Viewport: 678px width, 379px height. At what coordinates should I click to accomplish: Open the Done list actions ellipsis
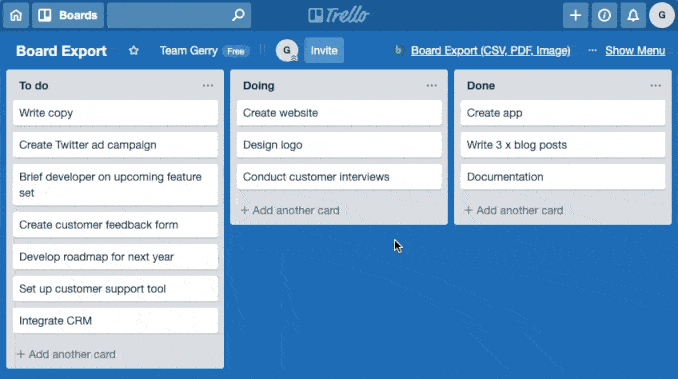click(656, 86)
